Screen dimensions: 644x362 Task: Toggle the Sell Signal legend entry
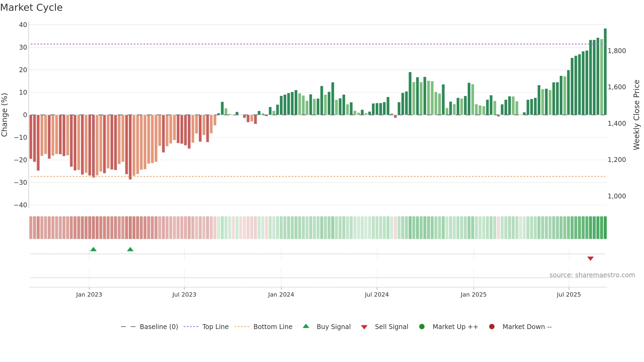click(x=385, y=327)
